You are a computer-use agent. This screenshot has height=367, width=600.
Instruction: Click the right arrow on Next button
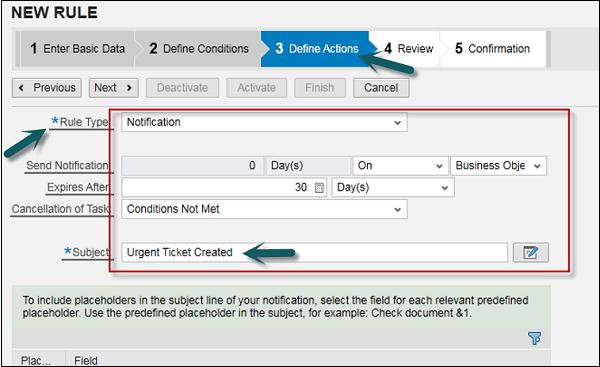[129, 88]
